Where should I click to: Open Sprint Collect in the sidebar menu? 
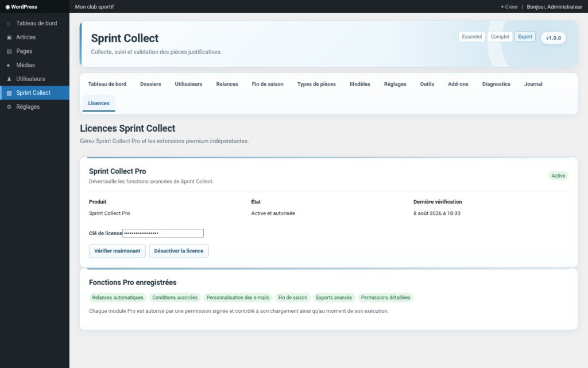pos(34,93)
